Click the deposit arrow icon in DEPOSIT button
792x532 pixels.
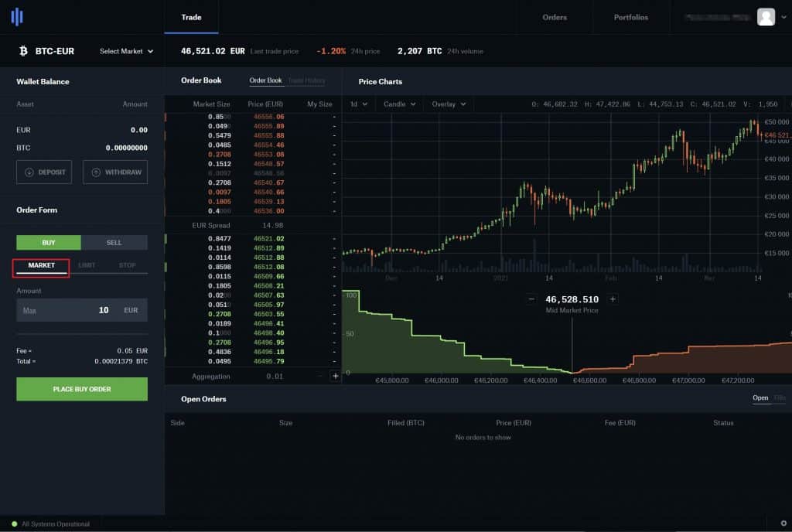click(28, 172)
